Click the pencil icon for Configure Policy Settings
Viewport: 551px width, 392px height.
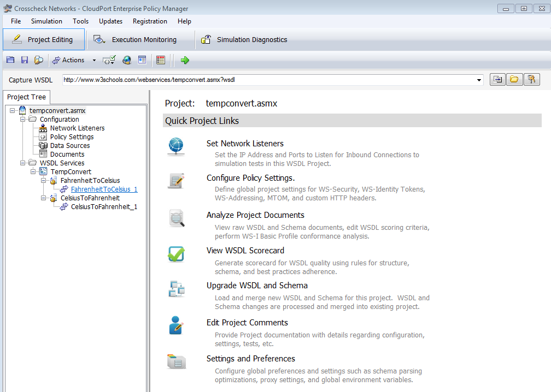click(177, 181)
